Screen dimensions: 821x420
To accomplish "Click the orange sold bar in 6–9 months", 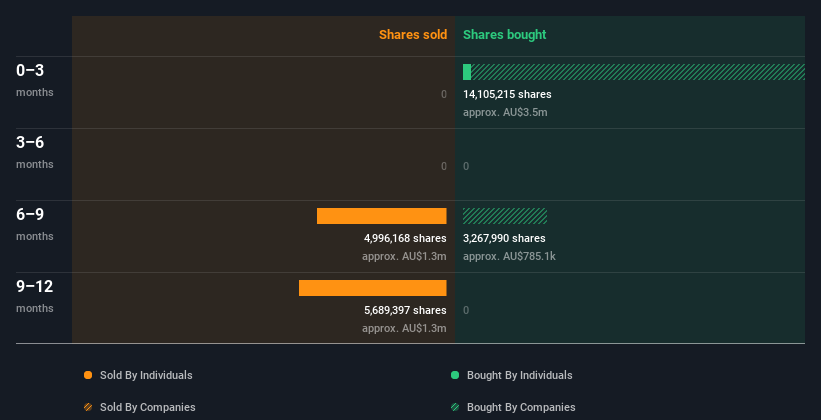I will point(382,216).
